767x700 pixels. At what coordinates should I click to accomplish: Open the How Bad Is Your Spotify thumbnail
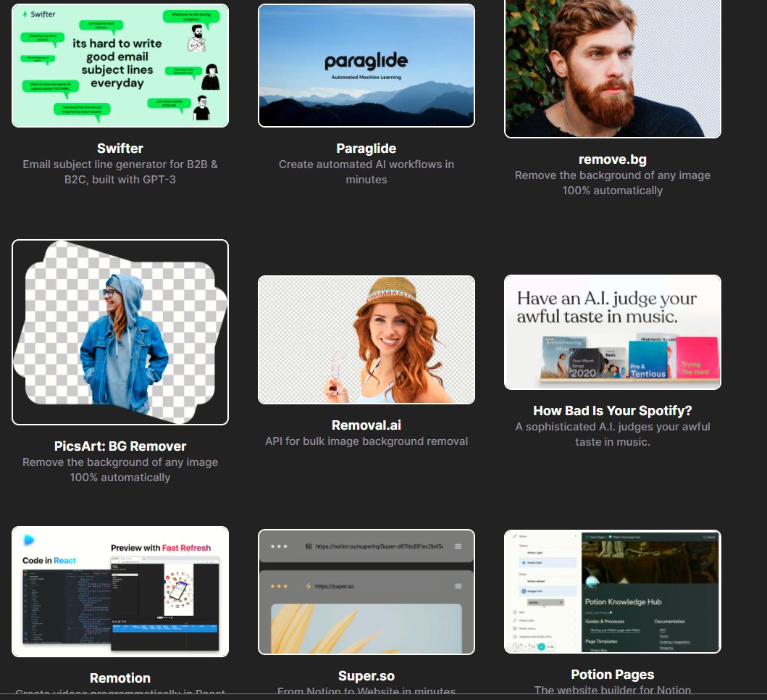coord(613,332)
